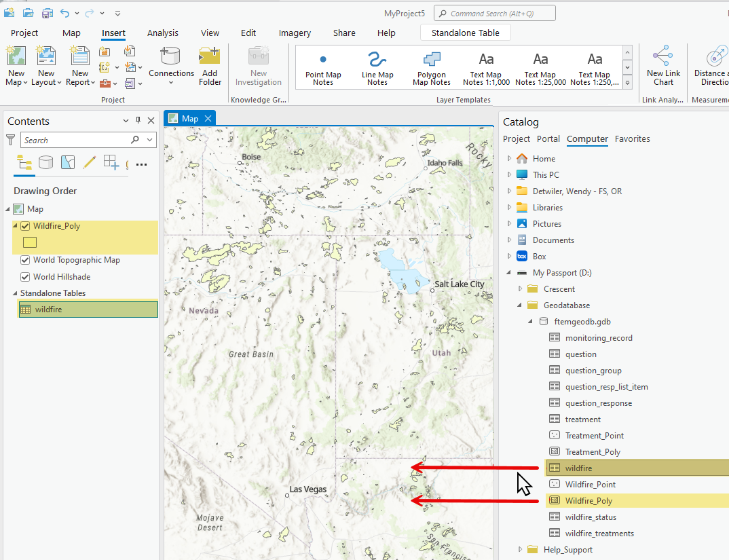This screenshot has height=560, width=729.
Task: Select the Treatment_Poly feature class
Action: (x=593, y=451)
